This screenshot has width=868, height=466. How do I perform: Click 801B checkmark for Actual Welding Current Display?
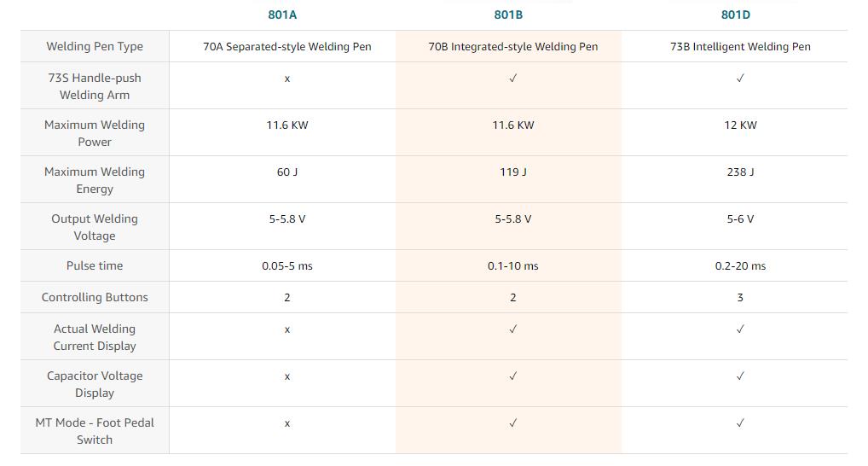coord(513,329)
